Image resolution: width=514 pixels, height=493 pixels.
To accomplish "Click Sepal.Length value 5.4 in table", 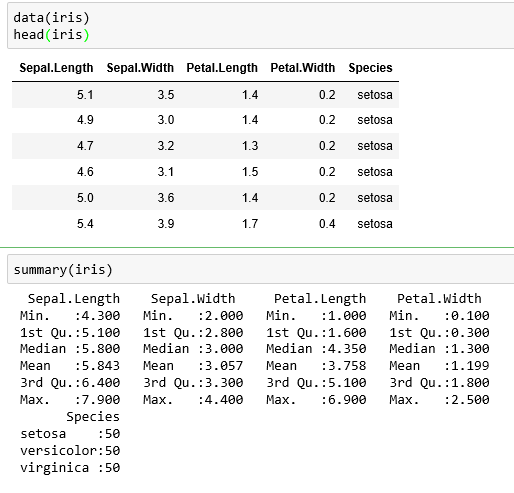I will coord(85,224).
